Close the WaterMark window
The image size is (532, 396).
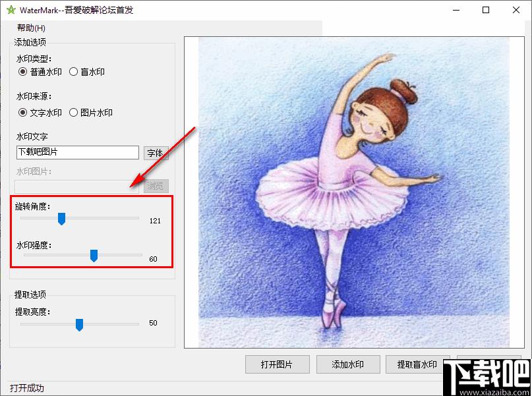tap(516, 11)
